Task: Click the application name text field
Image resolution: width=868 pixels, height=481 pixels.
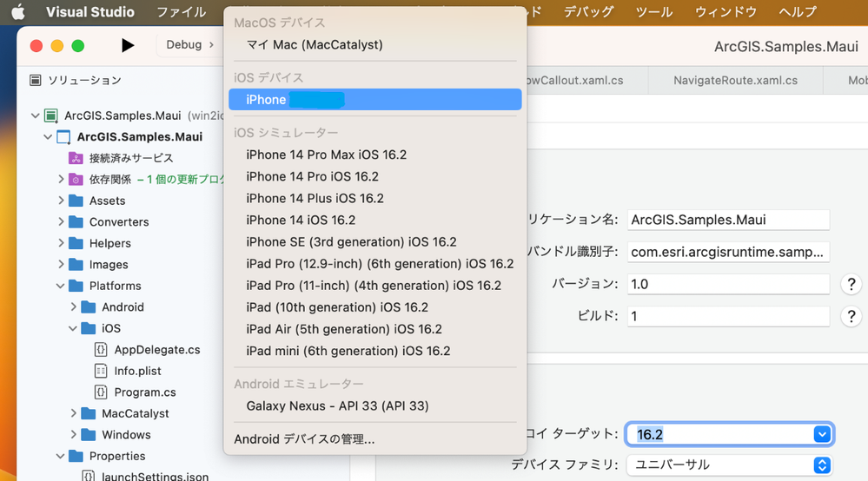Action: [728, 220]
